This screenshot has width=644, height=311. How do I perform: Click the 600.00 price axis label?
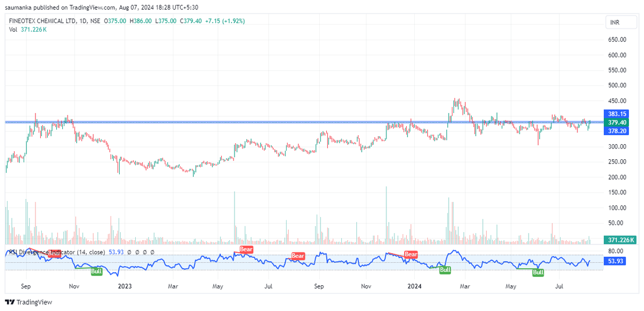[617, 55]
